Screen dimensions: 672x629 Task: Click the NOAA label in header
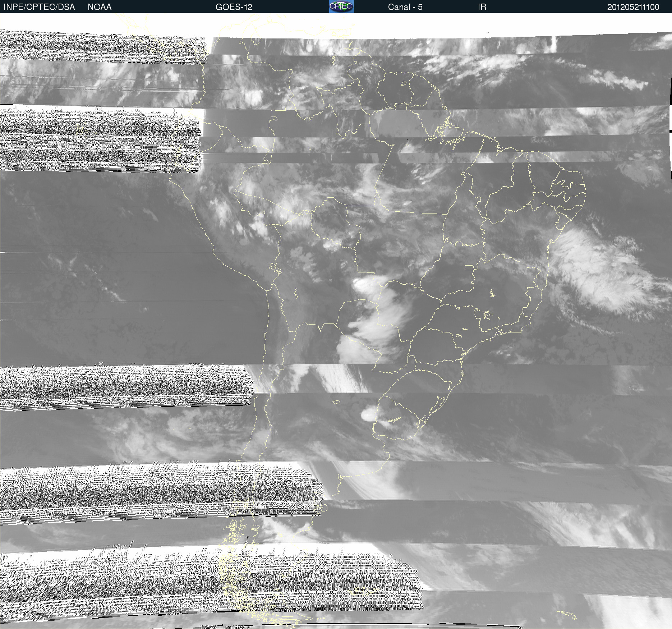tap(100, 7)
